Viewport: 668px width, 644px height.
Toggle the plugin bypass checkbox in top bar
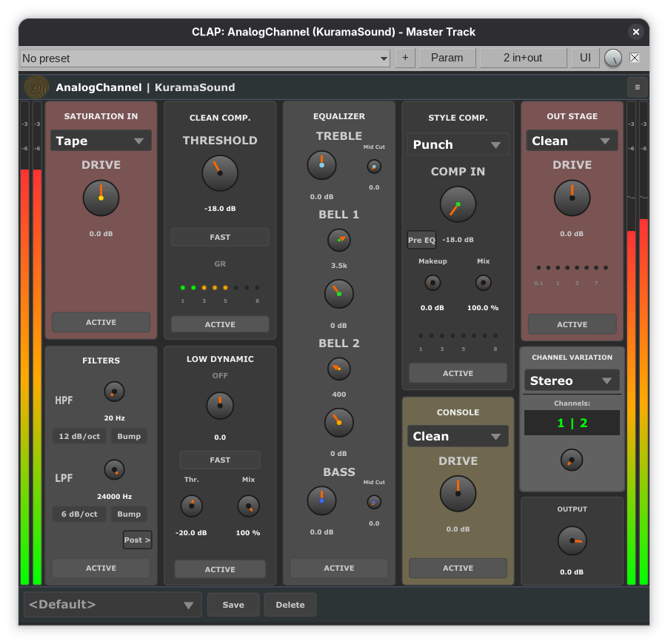tap(635, 58)
